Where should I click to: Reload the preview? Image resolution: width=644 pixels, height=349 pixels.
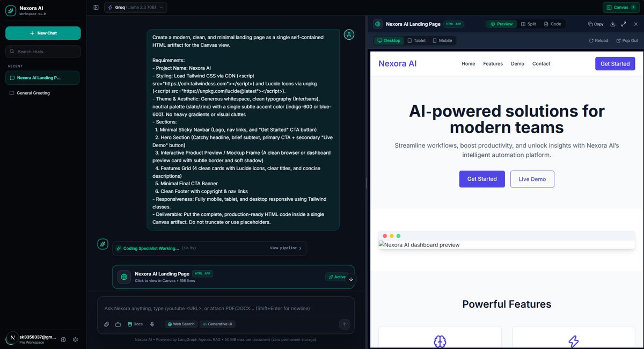pyautogui.click(x=598, y=40)
